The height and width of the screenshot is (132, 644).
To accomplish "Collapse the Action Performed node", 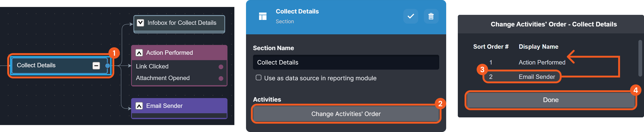I will pyautogui.click(x=139, y=53).
